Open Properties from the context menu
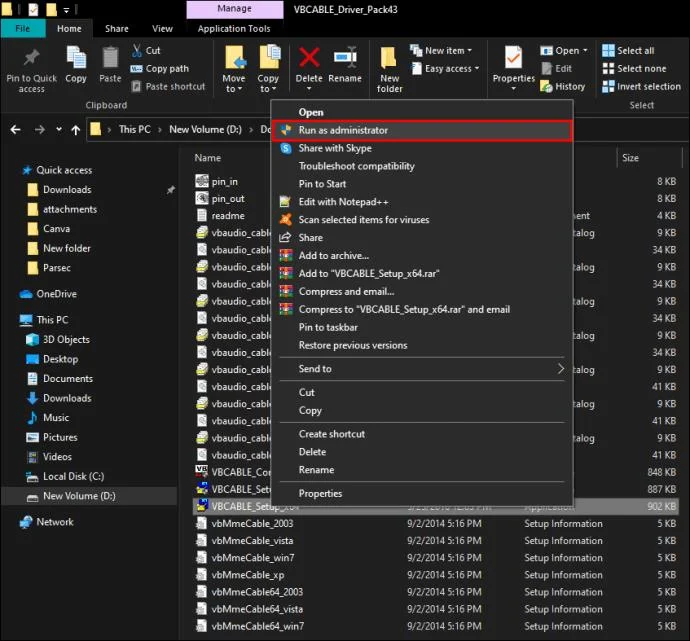 click(x=422, y=494)
